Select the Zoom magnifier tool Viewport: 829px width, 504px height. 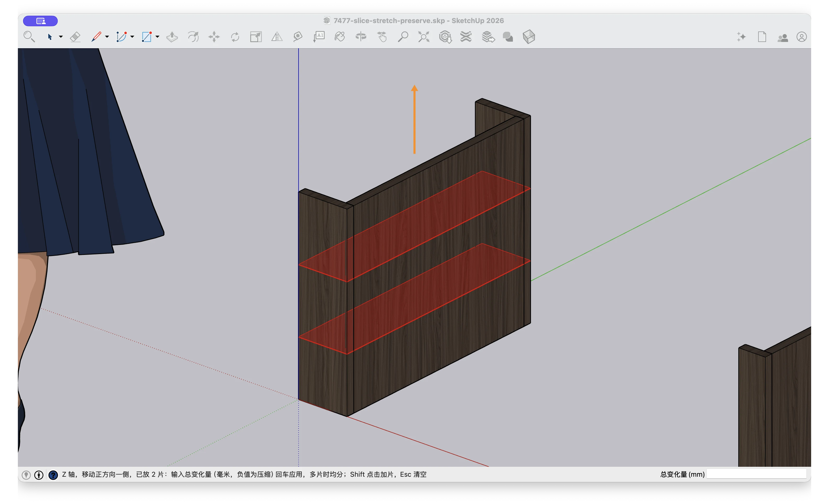point(403,37)
